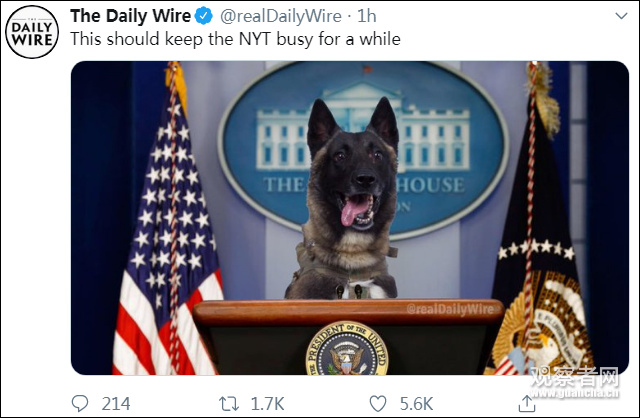This screenshot has height=418, width=640.
Task: Click the reply speech bubble icon
Action: [80, 403]
